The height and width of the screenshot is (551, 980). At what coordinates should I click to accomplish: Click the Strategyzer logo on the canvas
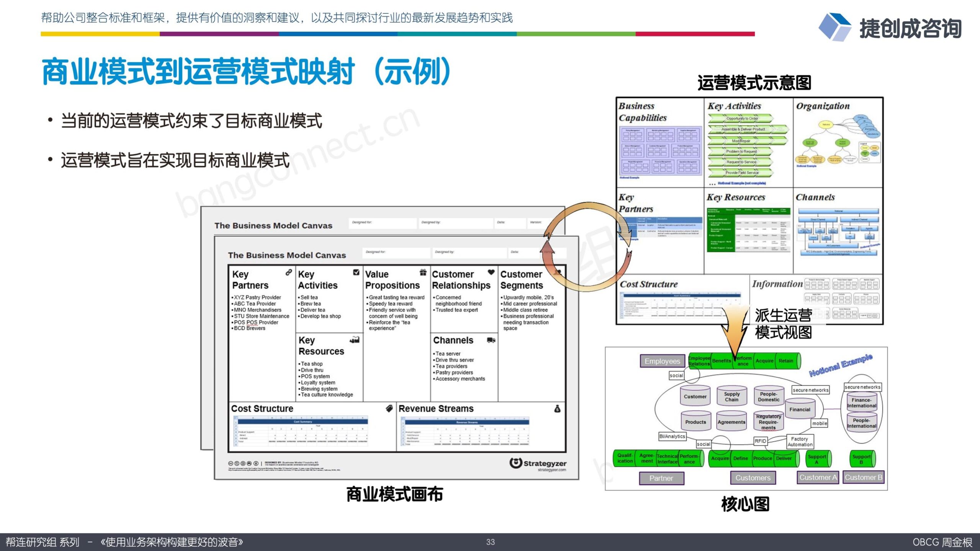click(538, 464)
